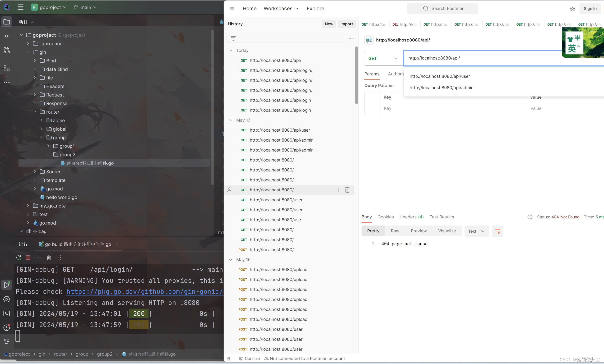Screen dimensions: 604x364
Task: Open Workspaces menu in Postman
Action: click(x=281, y=9)
